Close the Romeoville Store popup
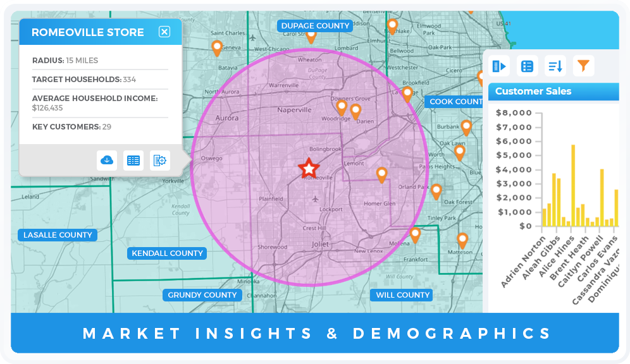This screenshot has width=630, height=364. point(164,32)
